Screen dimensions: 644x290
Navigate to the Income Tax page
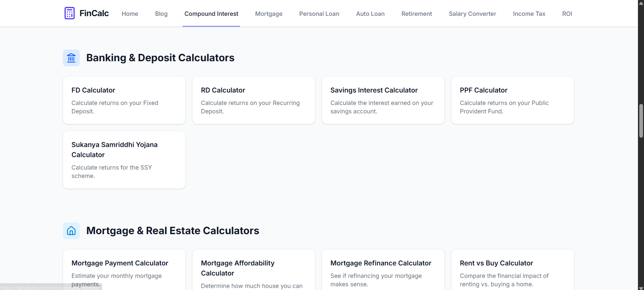tap(529, 14)
